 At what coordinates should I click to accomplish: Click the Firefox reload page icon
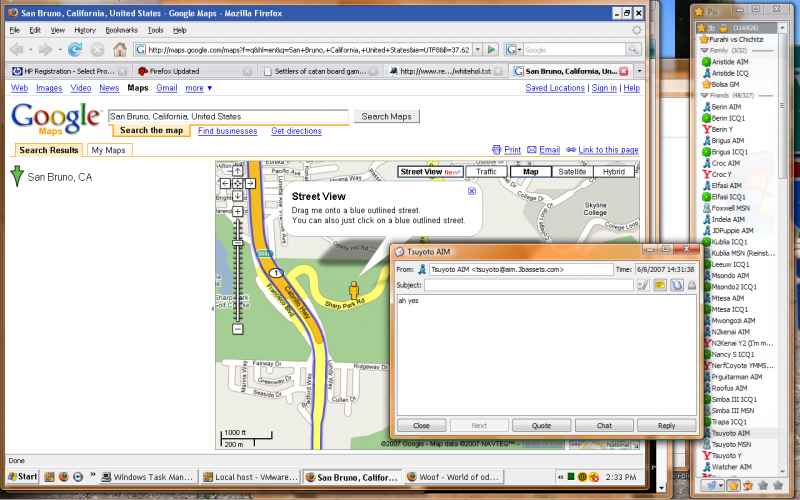75,49
